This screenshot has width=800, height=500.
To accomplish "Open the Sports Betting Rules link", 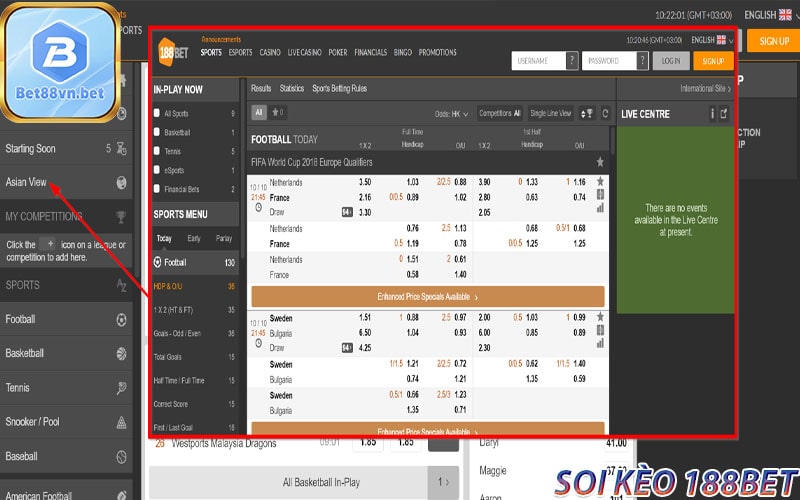I will click(x=339, y=88).
